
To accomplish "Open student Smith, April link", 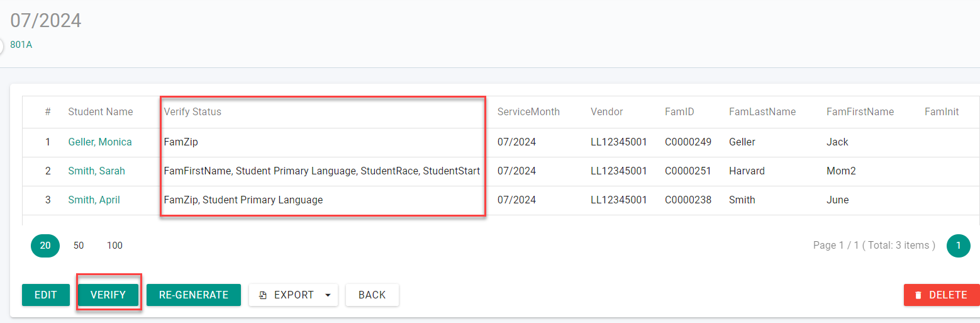I will coord(94,200).
